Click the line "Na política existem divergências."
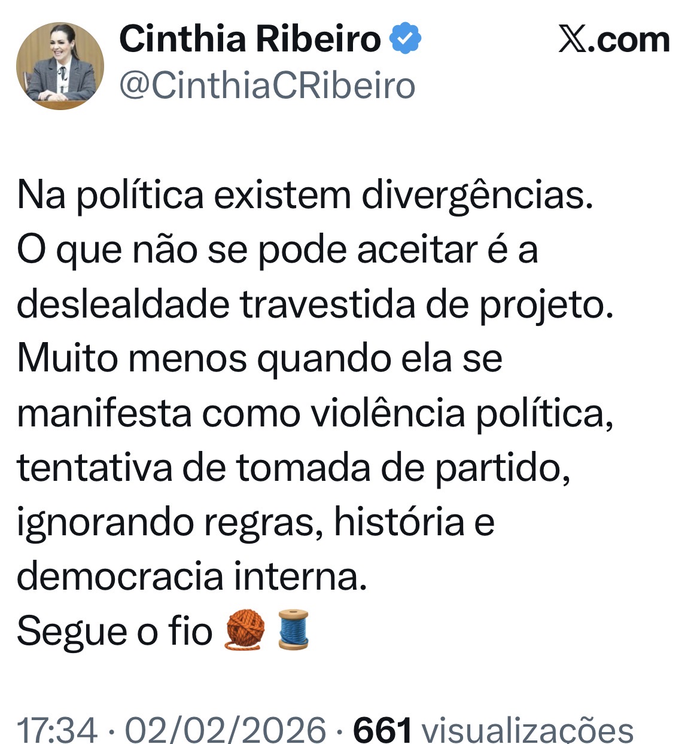 (305, 195)
